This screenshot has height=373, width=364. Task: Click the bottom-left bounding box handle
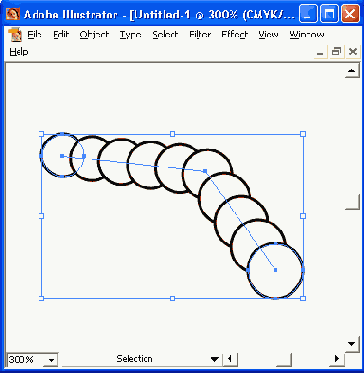coord(41,298)
